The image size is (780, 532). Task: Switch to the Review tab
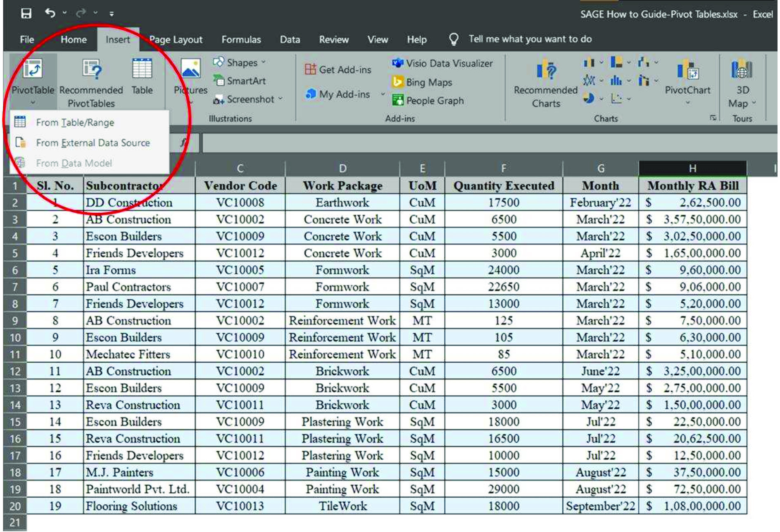334,40
